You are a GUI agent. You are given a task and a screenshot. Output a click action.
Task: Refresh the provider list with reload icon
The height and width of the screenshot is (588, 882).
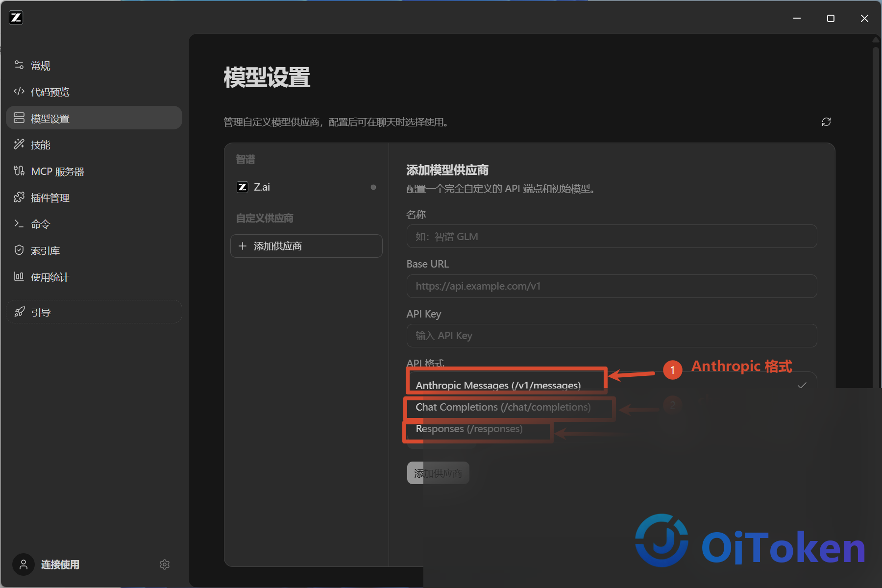coord(826,122)
